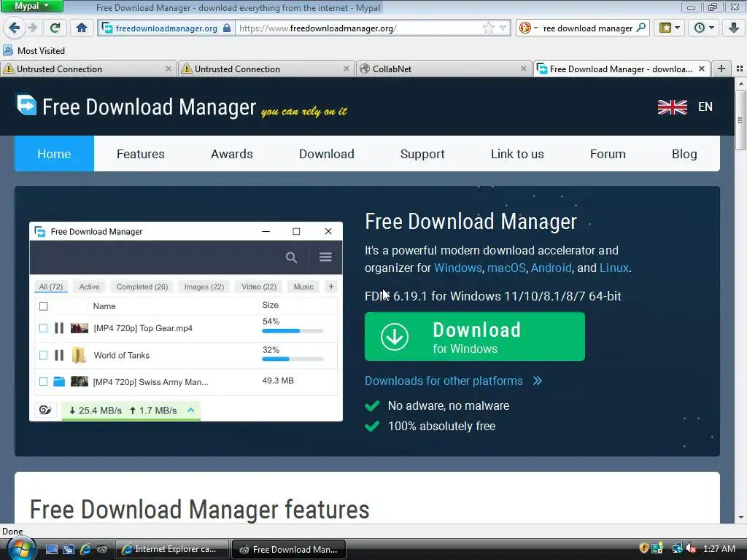Click the tray security shield icon
The image size is (747, 560).
click(x=643, y=548)
